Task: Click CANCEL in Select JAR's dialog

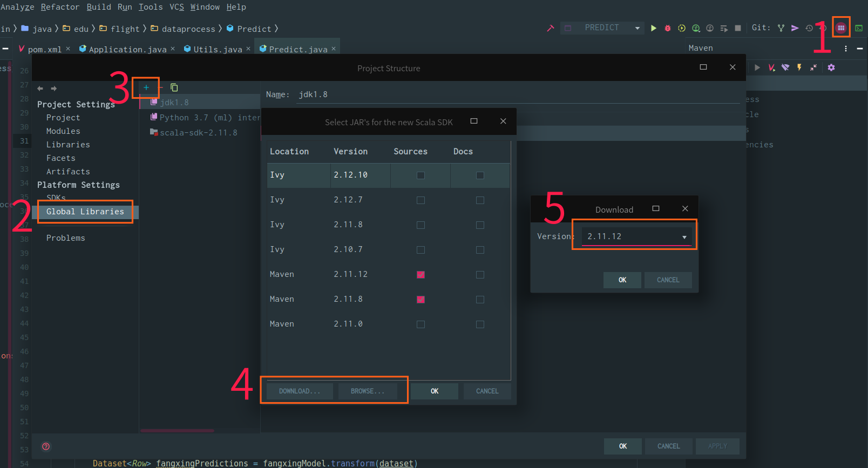Action: click(x=487, y=391)
